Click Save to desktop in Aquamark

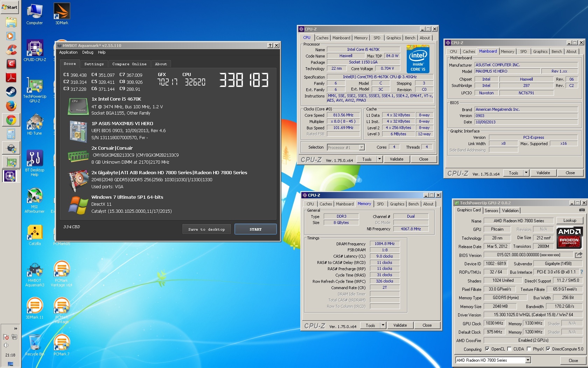click(206, 229)
